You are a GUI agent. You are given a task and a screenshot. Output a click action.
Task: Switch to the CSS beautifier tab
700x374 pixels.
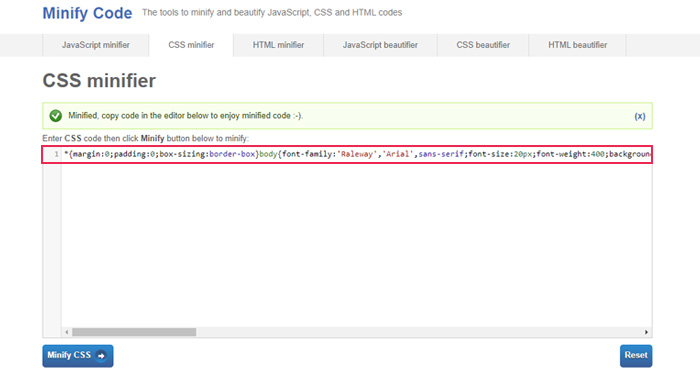coord(483,45)
